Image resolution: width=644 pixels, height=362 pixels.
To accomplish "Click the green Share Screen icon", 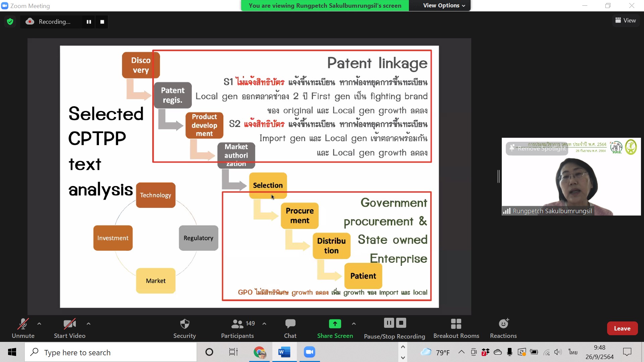I will click(335, 324).
